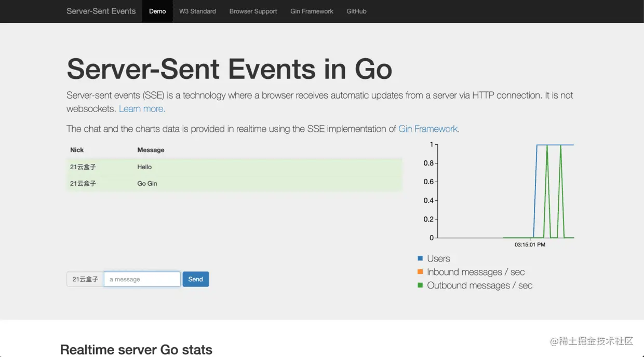
Task: Open the Browser Support nav item
Action: (x=253, y=11)
